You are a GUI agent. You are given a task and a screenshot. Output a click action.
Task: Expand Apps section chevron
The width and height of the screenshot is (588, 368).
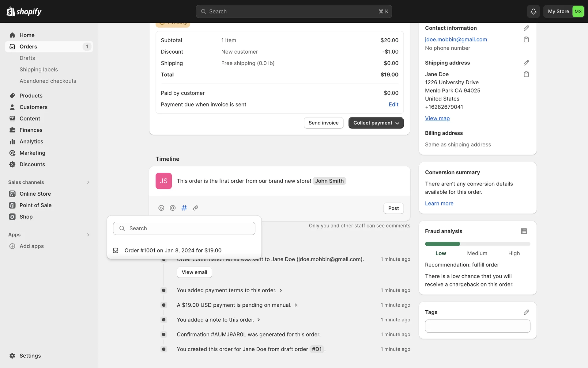88,235
